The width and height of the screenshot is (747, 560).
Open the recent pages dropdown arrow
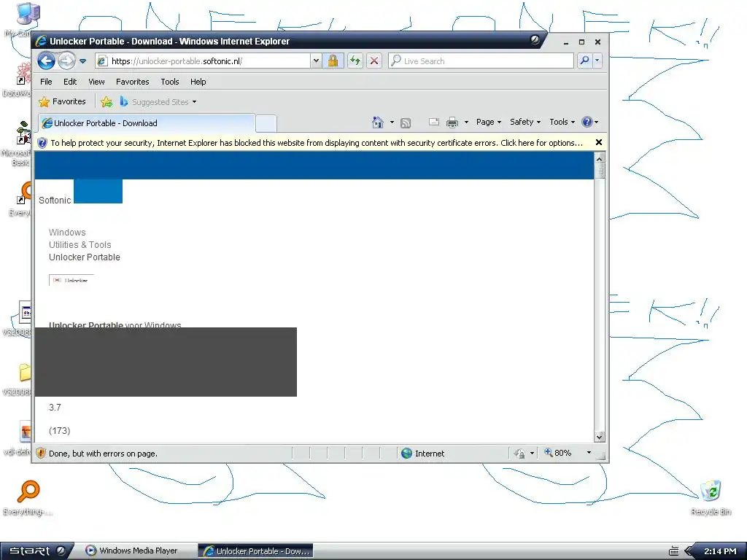pos(83,61)
